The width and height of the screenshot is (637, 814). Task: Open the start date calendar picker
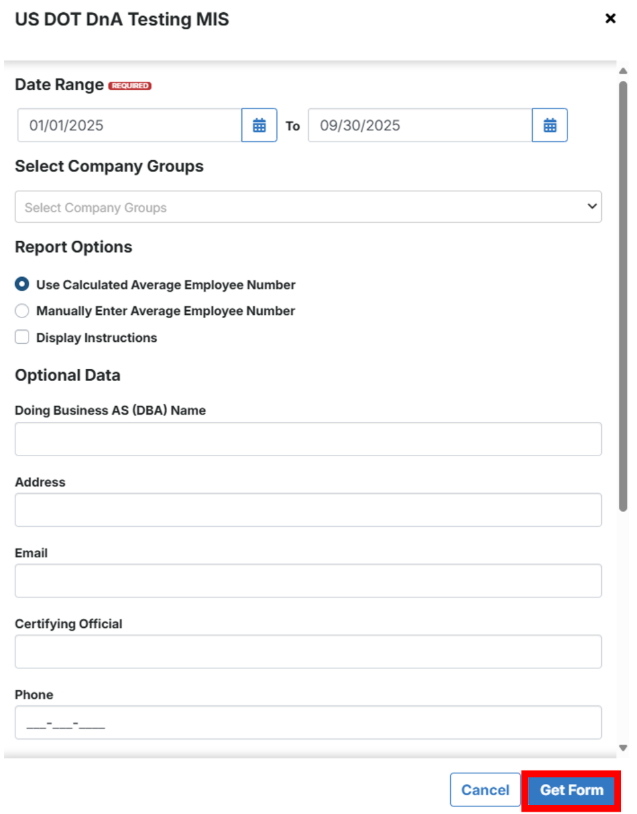click(259, 125)
